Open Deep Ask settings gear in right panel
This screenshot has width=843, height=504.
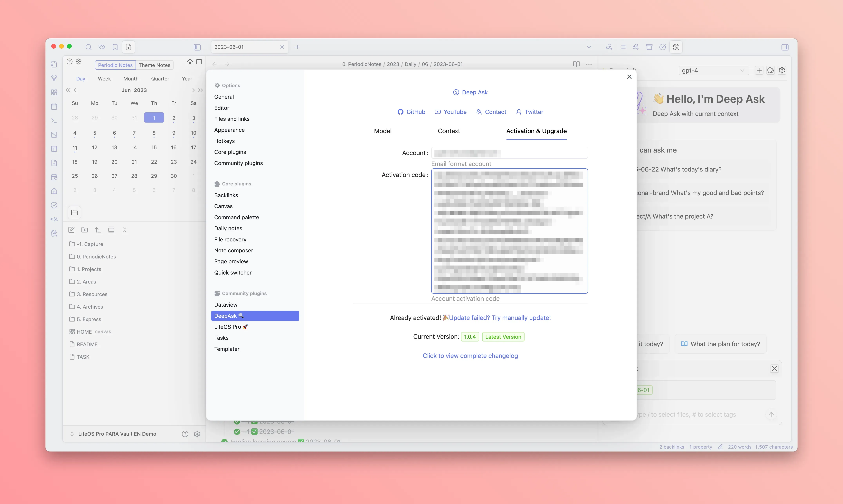782,70
